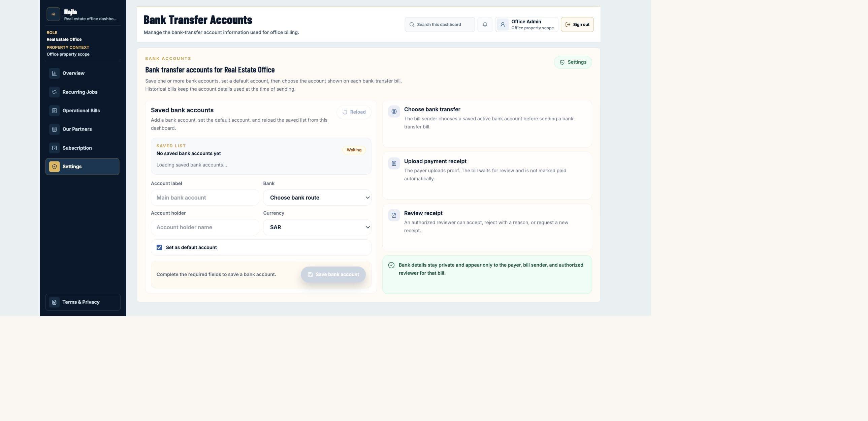Reload the saved bank accounts list
Screen dimensions: 868x421
[354, 112]
